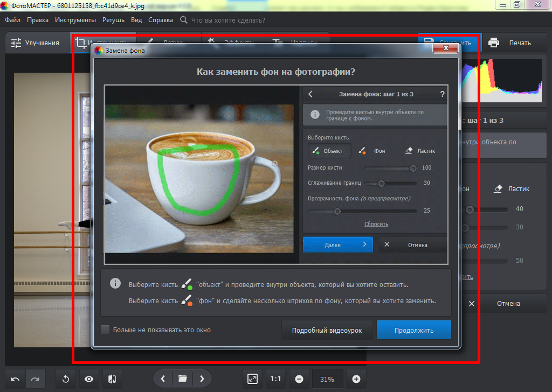
Task: Open the folder browse icon
Action: [x=182, y=379]
